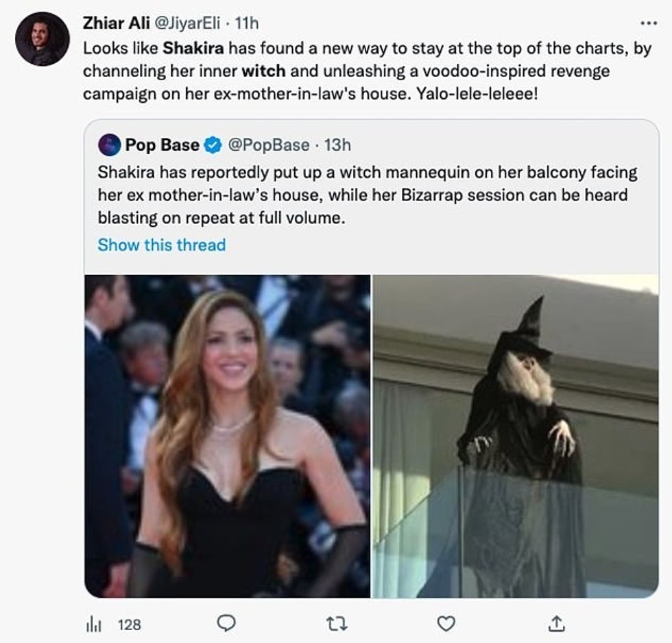Click the 128 views count
672x643 pixels.
pos(130,624)
